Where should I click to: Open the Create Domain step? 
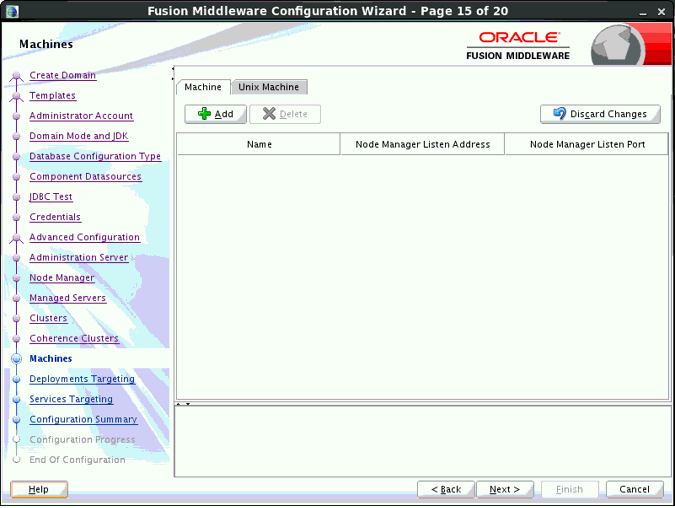point(62,75)
